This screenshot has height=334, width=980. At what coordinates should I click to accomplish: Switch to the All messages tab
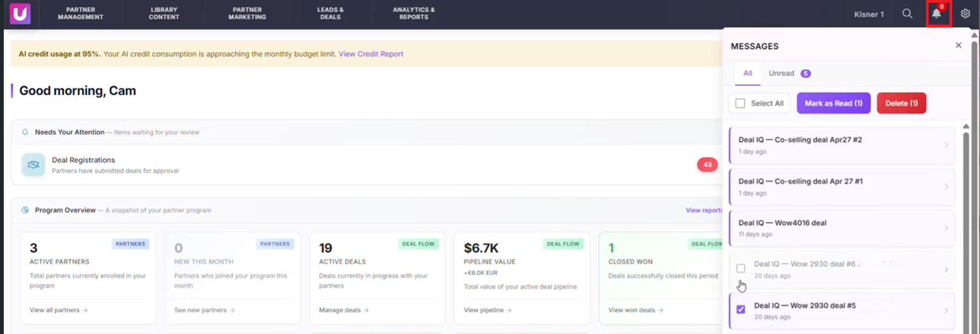(x=748, y=73)
